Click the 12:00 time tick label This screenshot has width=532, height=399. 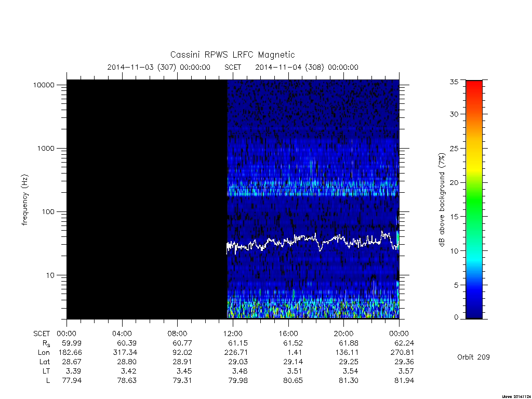(x=233, y=334)
